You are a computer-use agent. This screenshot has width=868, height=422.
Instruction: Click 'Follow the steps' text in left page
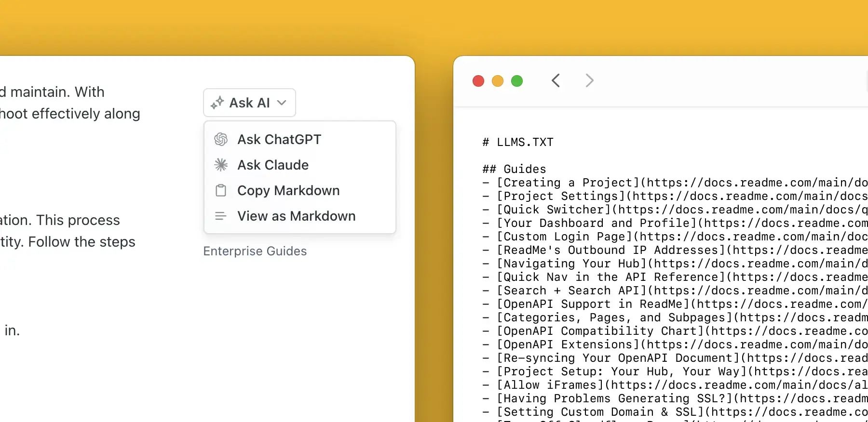point(81,242)
